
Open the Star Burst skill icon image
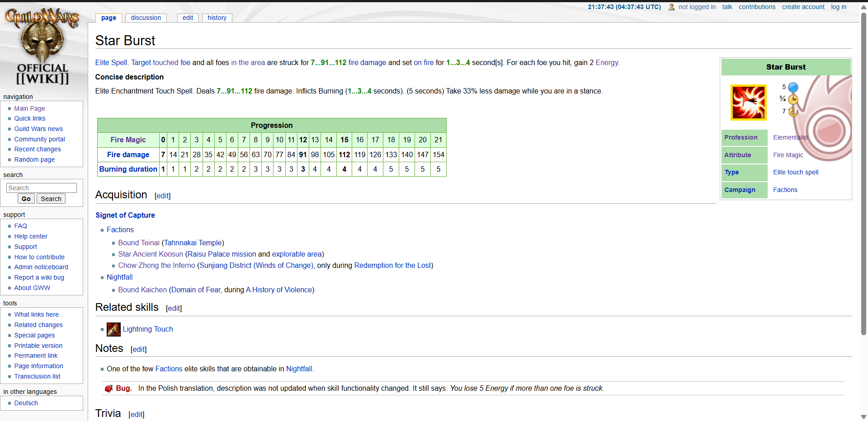pos(749,103)
